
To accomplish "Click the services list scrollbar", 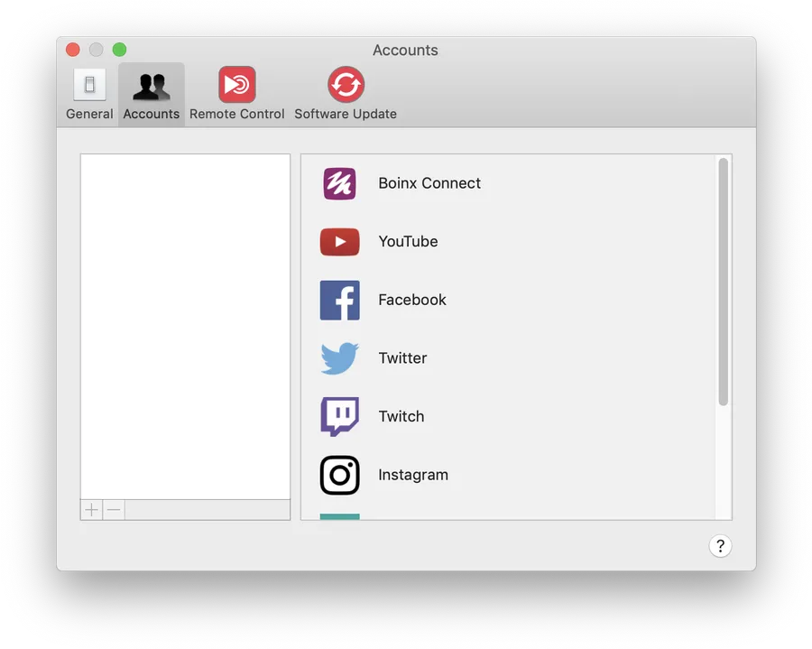I will coord(724,282).
